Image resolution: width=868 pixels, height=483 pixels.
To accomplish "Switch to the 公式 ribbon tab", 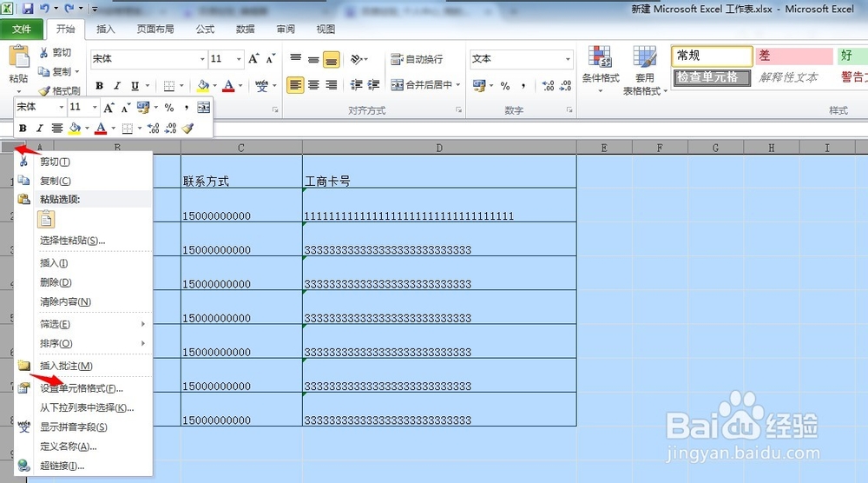I will [x=205, y=29].
